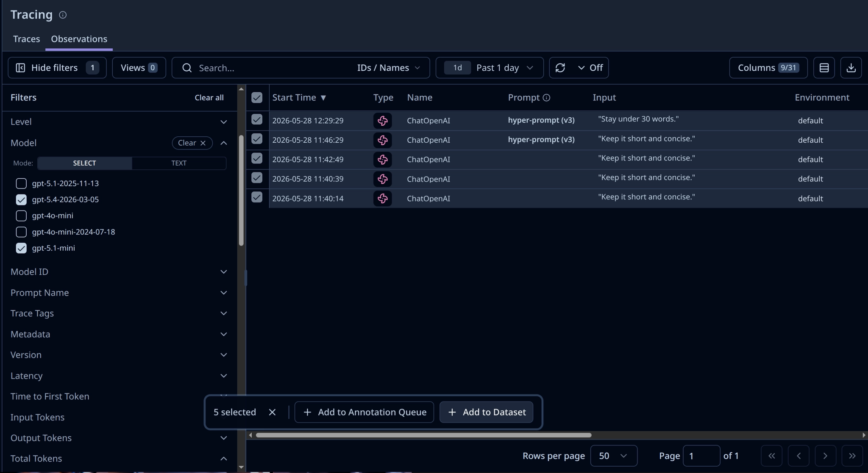Click Start Time sort arrow

click(323, 98)
